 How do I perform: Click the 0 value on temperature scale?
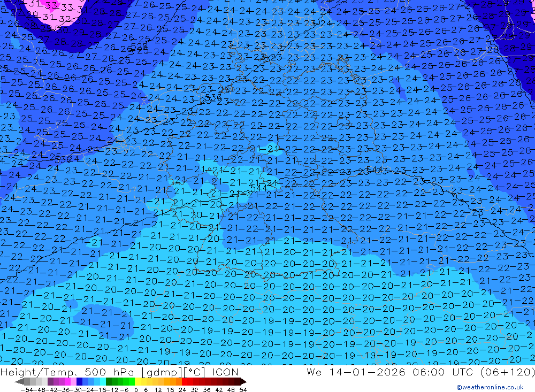(x=136, y=390)
